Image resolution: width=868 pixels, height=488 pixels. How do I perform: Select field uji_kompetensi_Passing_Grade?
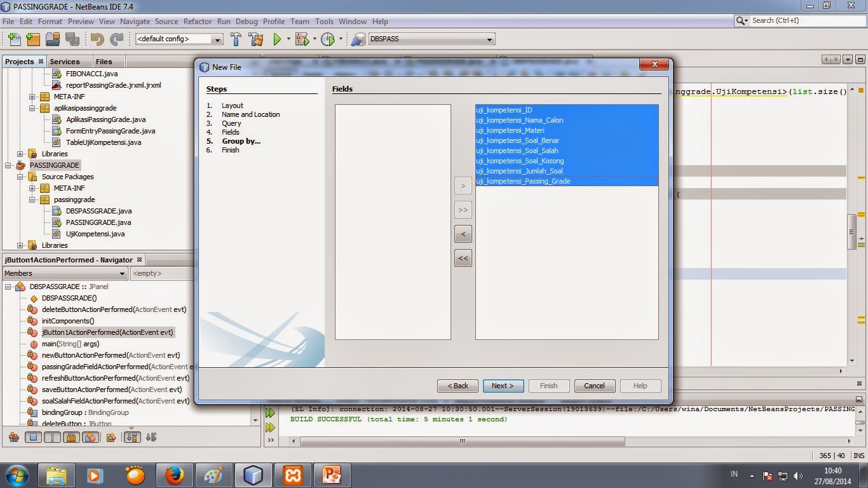[x=567, y=181]
